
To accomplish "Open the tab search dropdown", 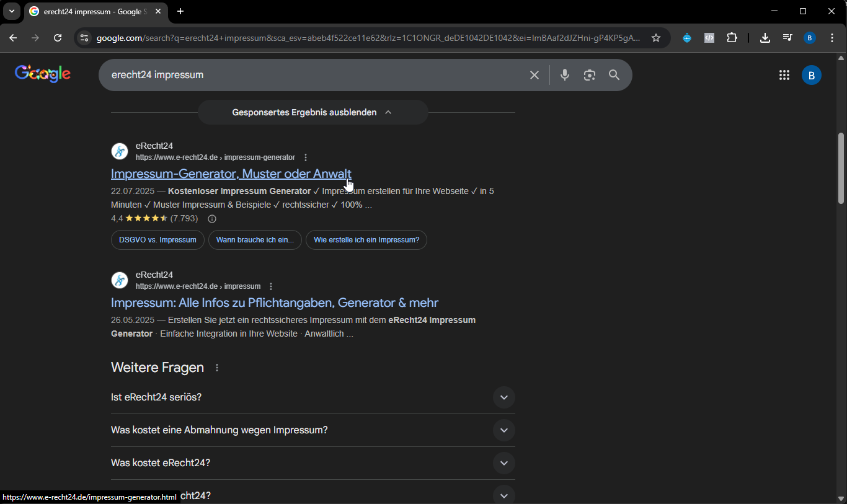I will pyautogui.click(x=11, y=11).
